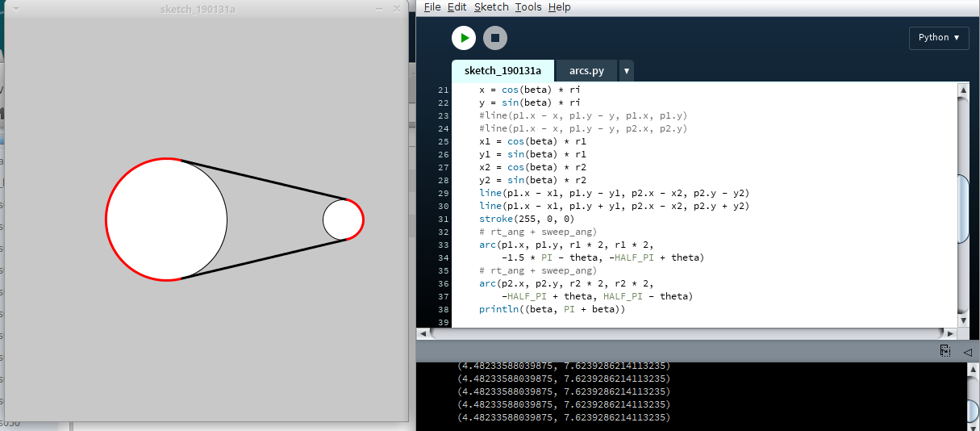Stop the running sketch
This screenshot has width=980, height=431.
[x=495, y=38]
